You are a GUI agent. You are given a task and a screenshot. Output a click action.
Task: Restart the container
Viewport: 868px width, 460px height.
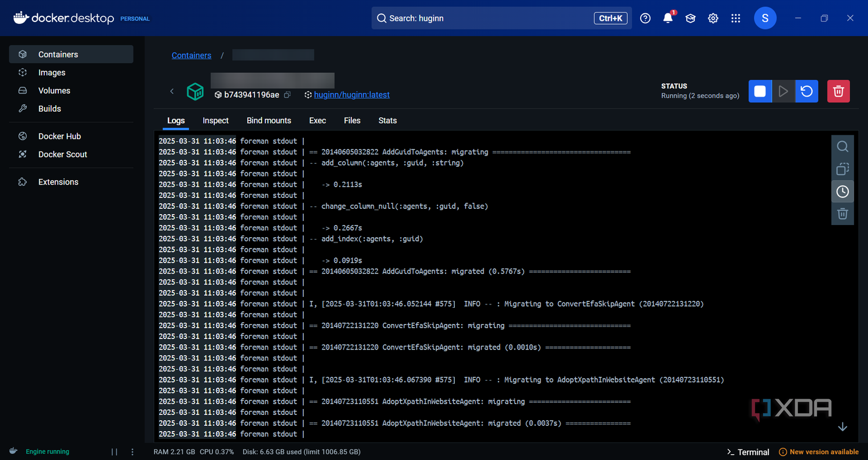(807, 91)
